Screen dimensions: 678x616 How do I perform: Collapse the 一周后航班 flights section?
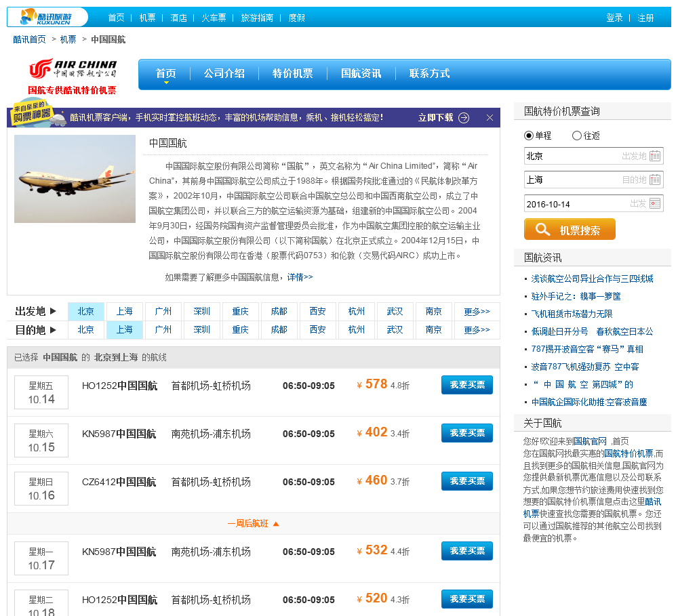tap(254, 523)
